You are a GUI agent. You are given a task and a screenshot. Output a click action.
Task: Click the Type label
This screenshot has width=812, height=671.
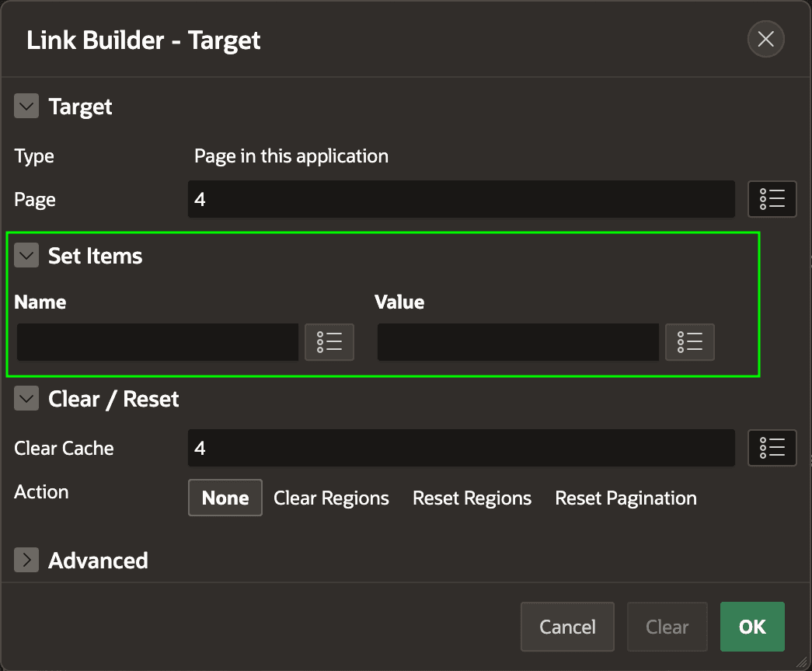pyautogui.click(x=33, y=156)
